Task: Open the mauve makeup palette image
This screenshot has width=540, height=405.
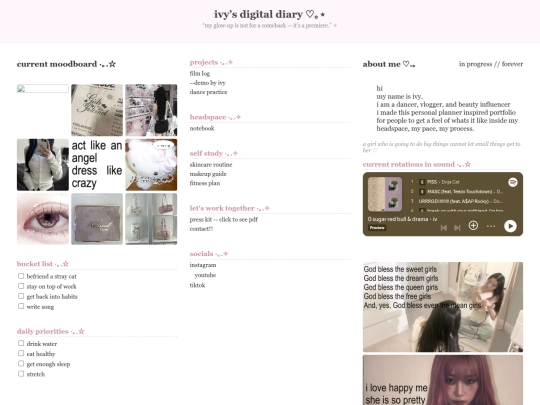Action: coord(97,219)
